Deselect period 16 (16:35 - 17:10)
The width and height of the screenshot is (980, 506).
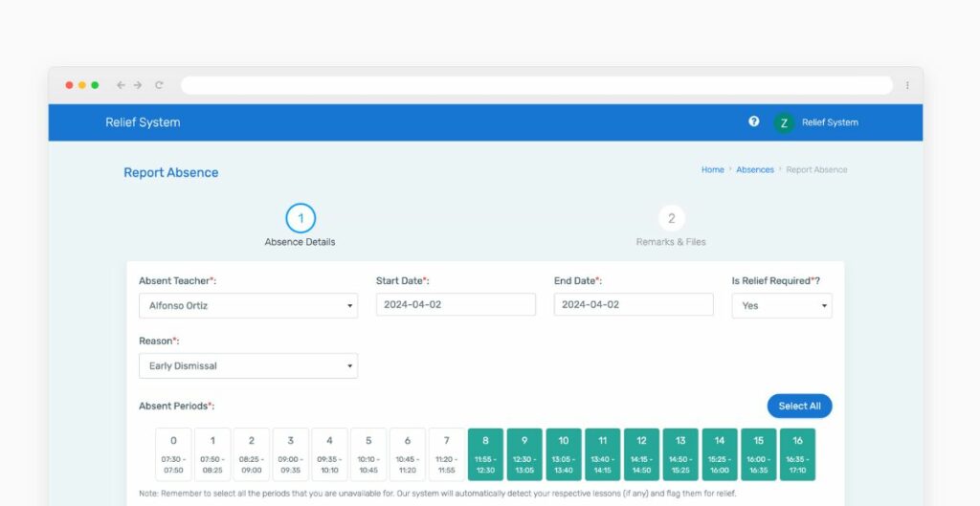click(797, 453)
